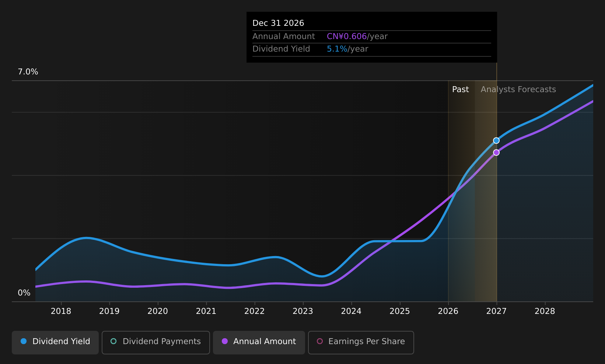Click the 2021 axis label
The height and width of the screenshot is (364, 605).
tap(206, 311)
